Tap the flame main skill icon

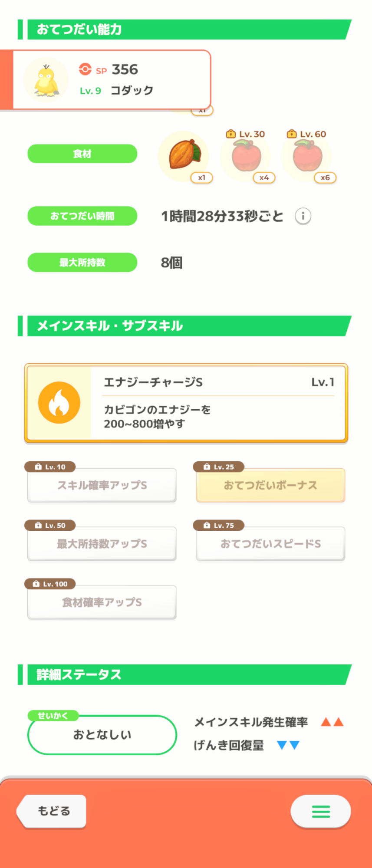59,402
